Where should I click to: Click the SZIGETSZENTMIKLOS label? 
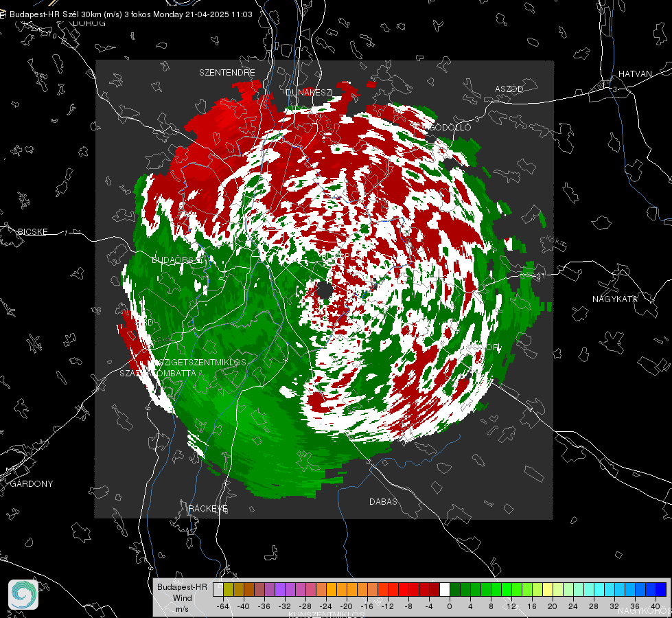click(x=201, y=362)
